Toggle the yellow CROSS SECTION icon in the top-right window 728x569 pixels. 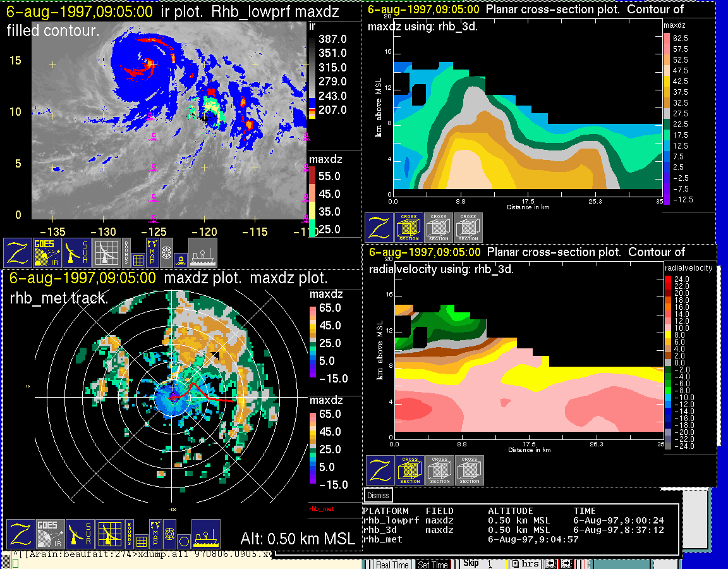[x=409, y=228]
